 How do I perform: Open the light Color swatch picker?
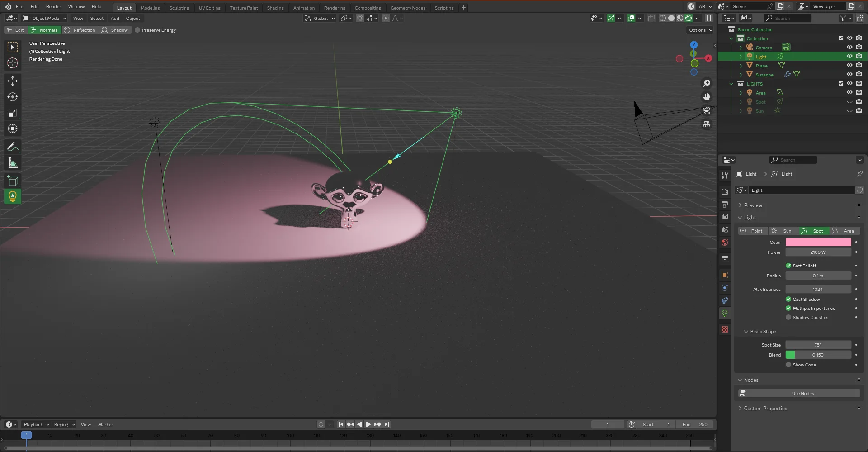(x=818, y=242)
